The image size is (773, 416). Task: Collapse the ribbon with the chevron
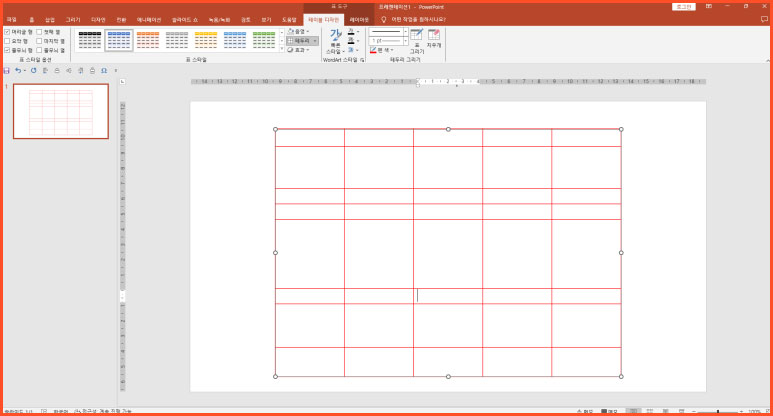768,61
